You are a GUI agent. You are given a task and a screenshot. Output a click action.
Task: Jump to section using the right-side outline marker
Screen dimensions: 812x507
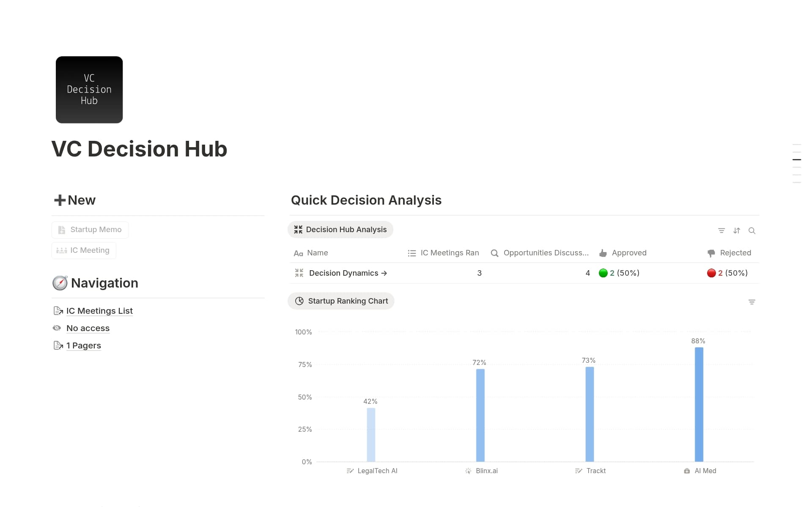pos(796,159)
